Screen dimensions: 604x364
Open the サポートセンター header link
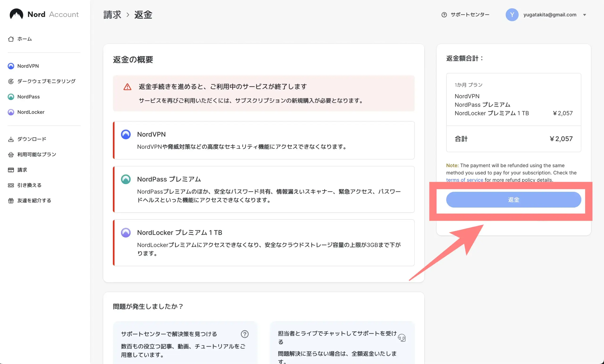(x=465, y=15)
